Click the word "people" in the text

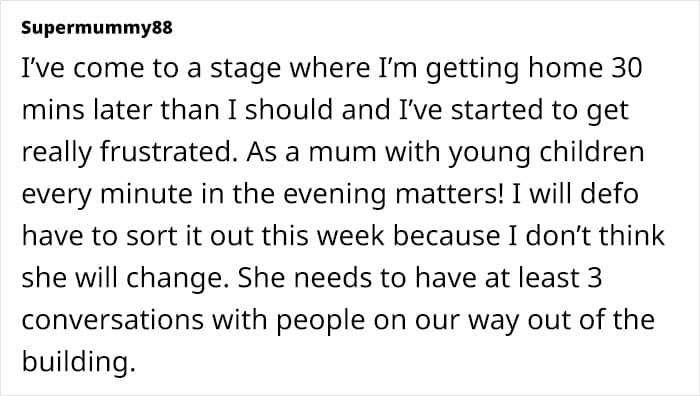pos(321,321)
